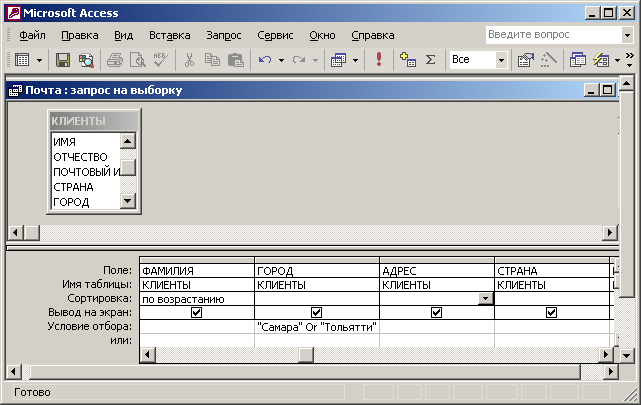Screen dimensions: 641x405
Task: Click the left arrow of the grid scrollbar
Action: [148, 355]
